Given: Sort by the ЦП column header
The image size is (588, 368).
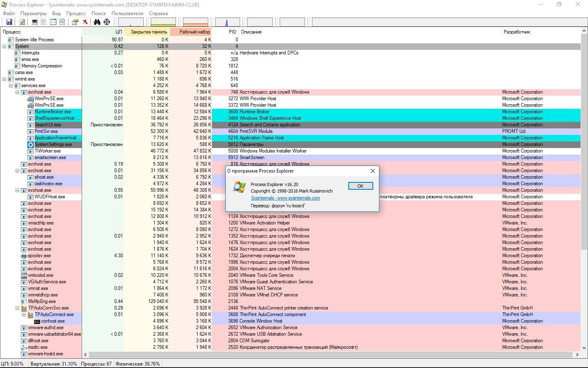Looking at the screenshot, I should [x=103, y=31].
